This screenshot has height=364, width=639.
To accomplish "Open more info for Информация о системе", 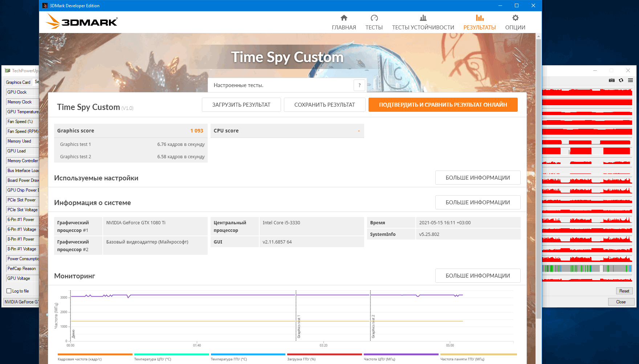I will [x=478, y=203].
